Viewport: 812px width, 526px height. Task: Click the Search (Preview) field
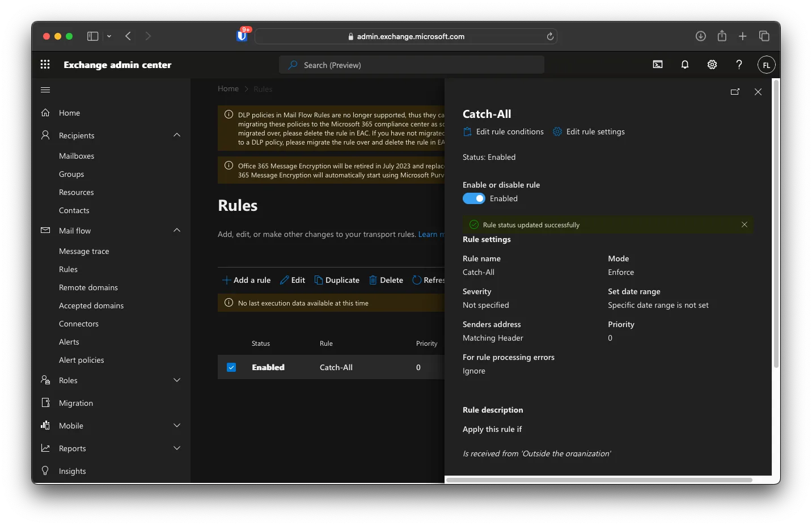pyautogui.click(x=412, y=65)
